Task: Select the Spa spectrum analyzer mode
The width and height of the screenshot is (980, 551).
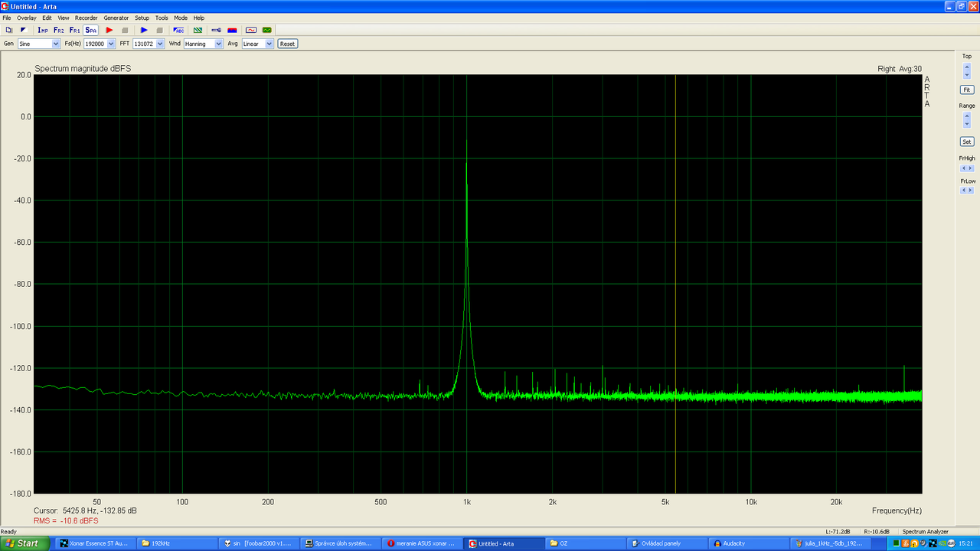Action: click(x=91, y=30)
